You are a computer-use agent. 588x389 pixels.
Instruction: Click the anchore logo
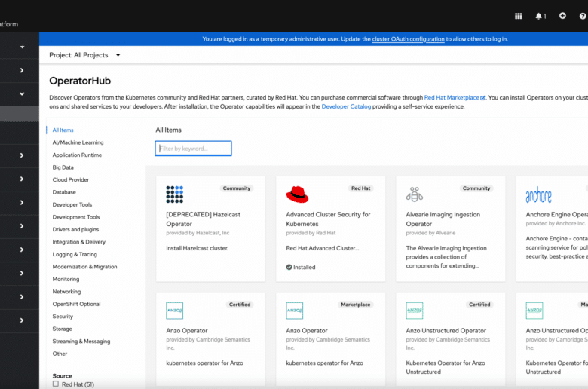538,194
